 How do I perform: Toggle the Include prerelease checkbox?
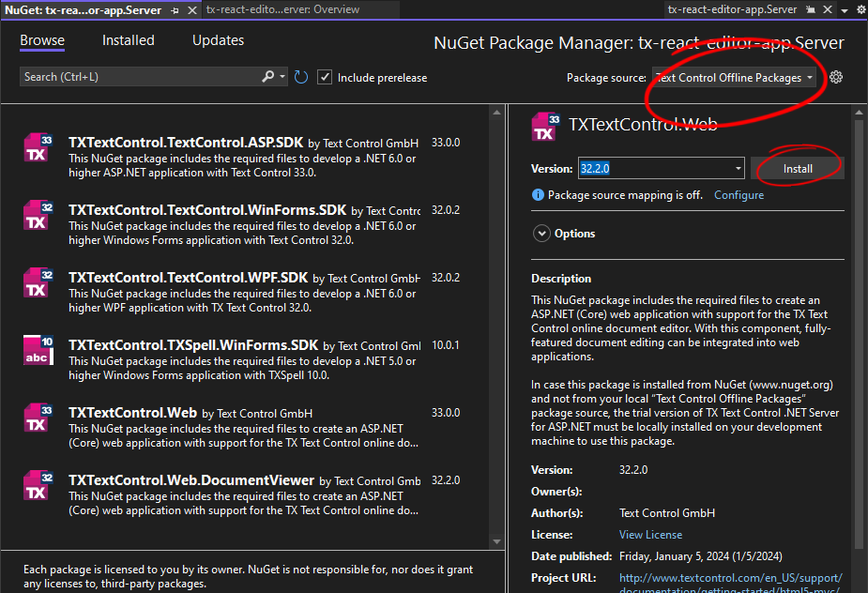(325, 77)
